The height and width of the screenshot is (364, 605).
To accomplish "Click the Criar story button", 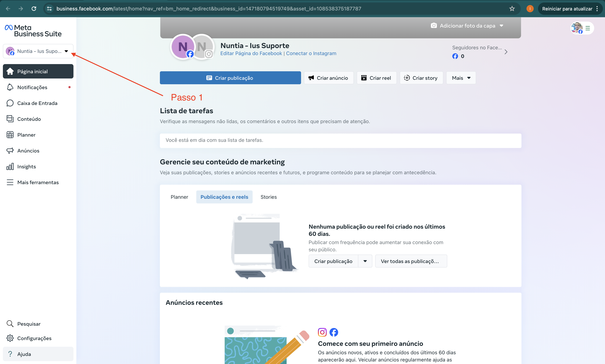I will point(421,78).
